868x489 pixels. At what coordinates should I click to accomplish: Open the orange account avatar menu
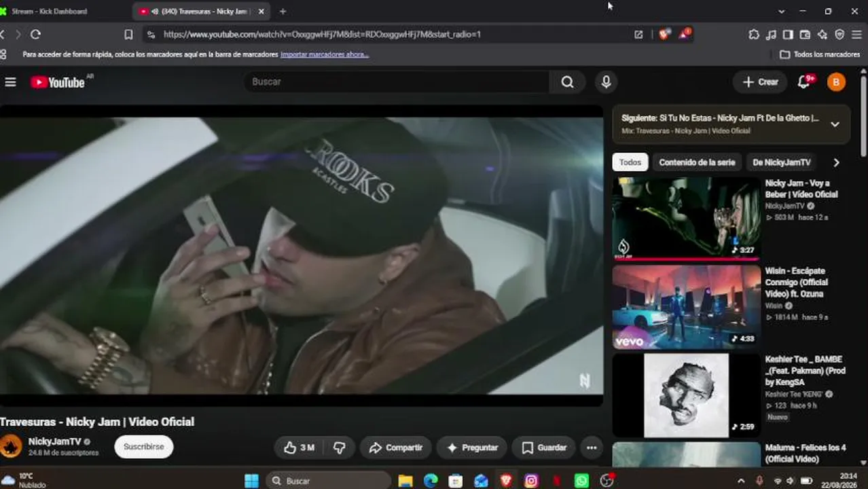point(836,82)
